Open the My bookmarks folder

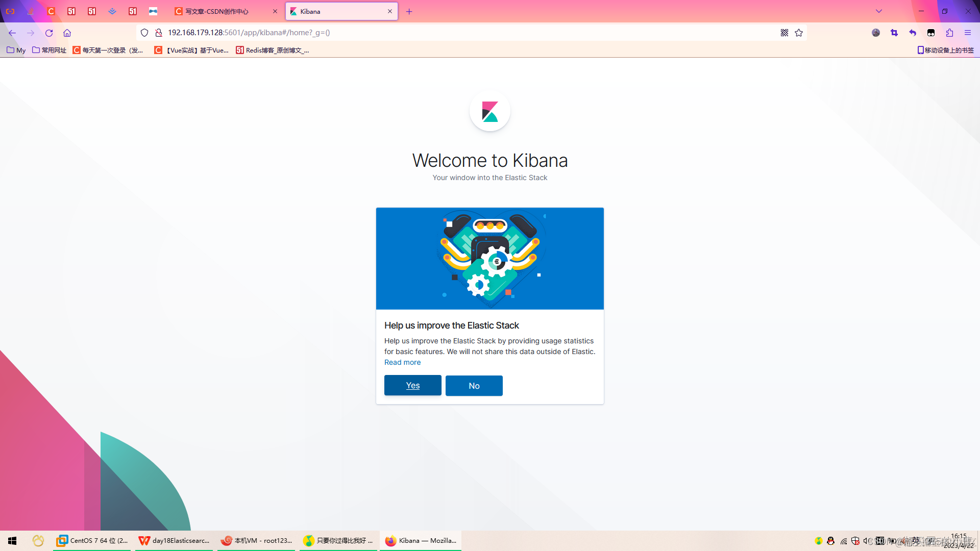point(16,50)
